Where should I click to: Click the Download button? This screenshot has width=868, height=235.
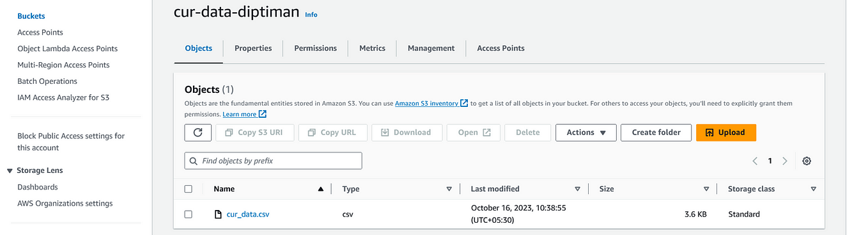(x=406, y=133)
